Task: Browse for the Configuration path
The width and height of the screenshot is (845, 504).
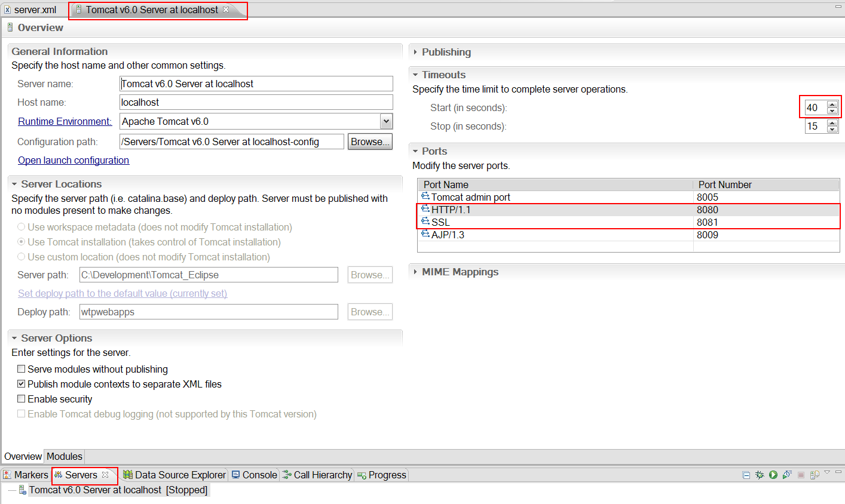Action: (370, 142)
